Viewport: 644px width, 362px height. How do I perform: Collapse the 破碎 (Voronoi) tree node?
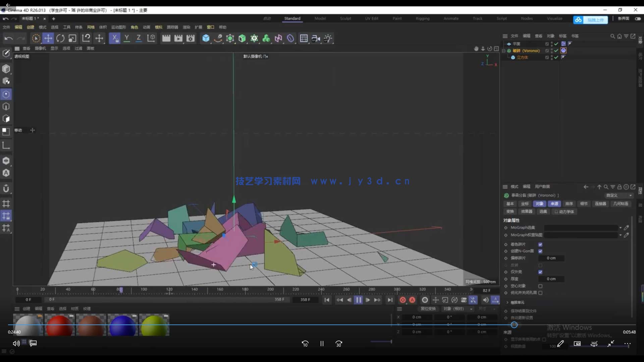click(x=504, y=51)
